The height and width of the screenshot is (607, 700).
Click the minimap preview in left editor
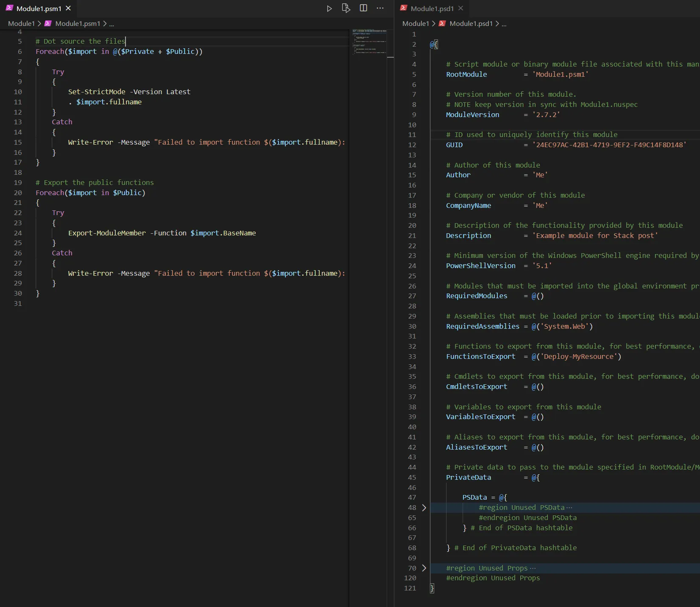369,42
